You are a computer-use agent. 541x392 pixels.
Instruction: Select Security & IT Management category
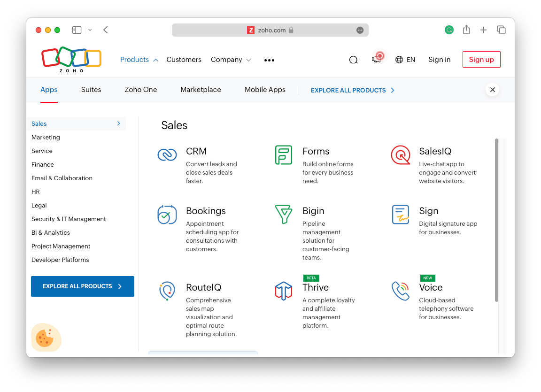coord(69,219)
